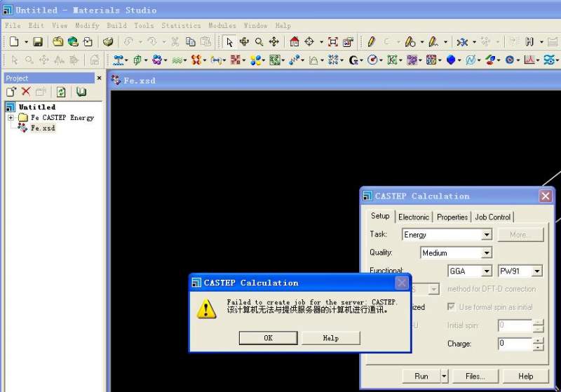Toggle 'Use formal spin as initial' checkbox
Viewport: 561px width, 392px height.
click(451, 307)
